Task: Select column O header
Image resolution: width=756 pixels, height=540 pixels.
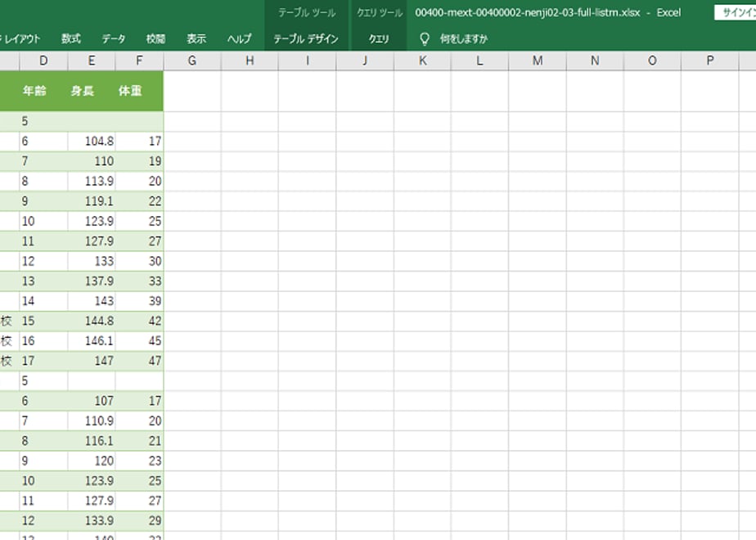Action: [652, 61]
